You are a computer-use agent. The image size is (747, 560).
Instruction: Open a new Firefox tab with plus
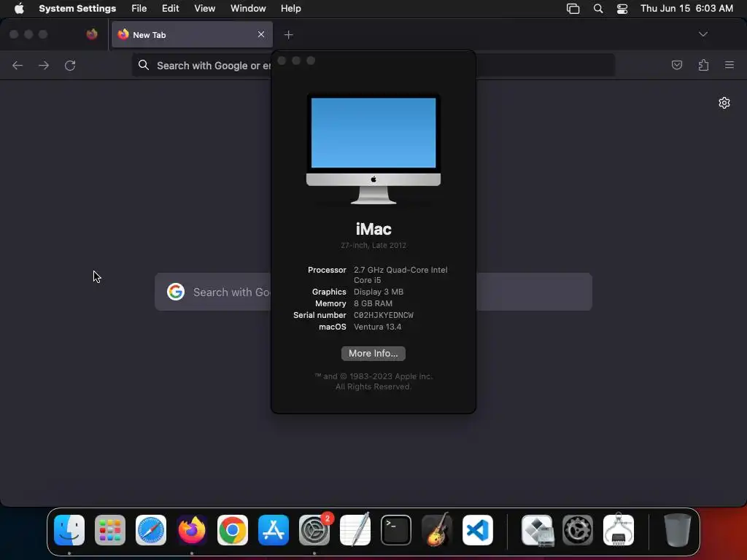click(x=288, y=35)
